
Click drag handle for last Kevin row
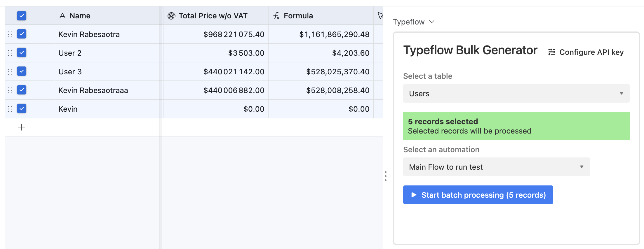[x=10, y=109]
